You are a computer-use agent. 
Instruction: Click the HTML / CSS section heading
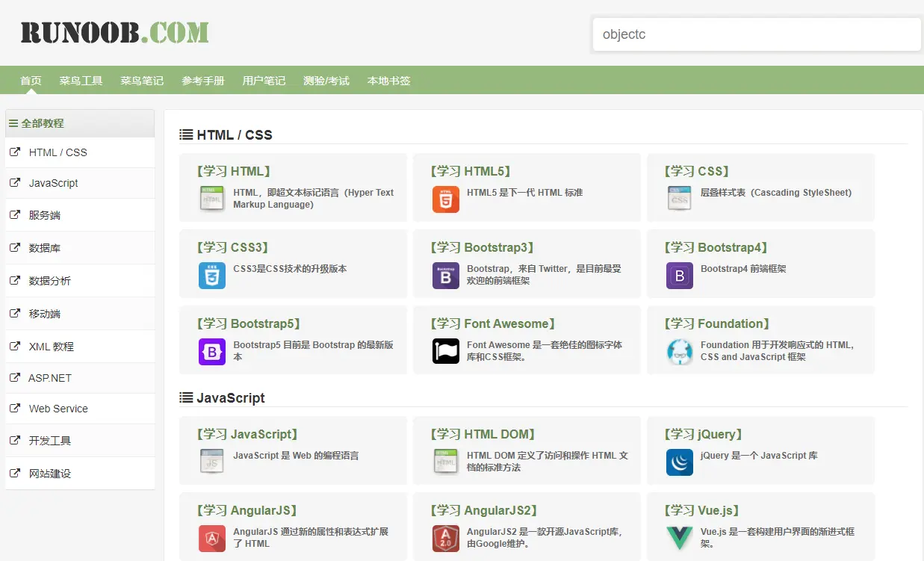[x=234, y=135]
